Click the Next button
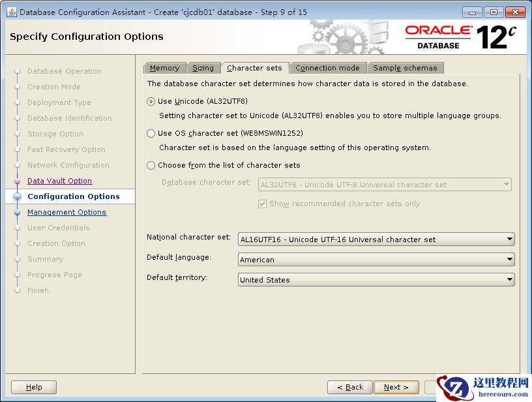532x402 pixels. tap(396, 387)
